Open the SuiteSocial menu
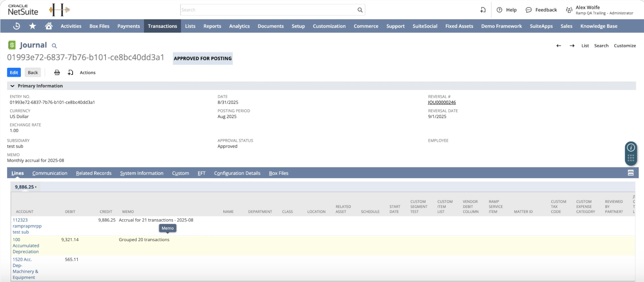644x282 pixels. click(x=425, y=26)
